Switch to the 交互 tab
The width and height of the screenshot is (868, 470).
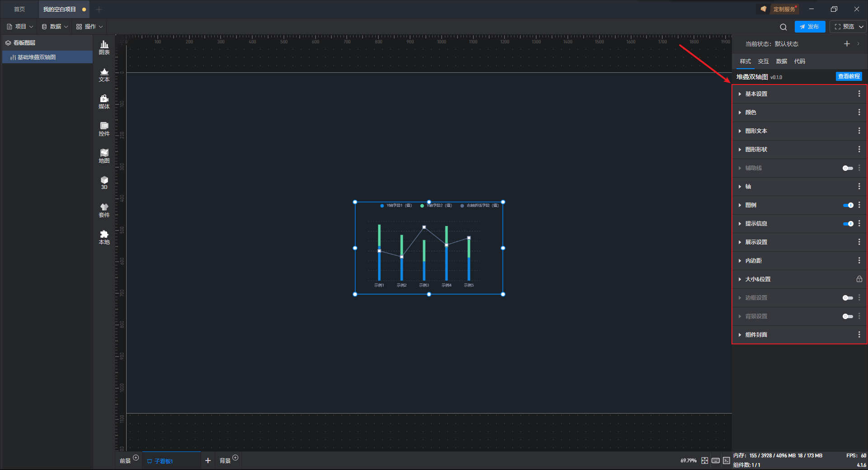[x=763, y=61]
